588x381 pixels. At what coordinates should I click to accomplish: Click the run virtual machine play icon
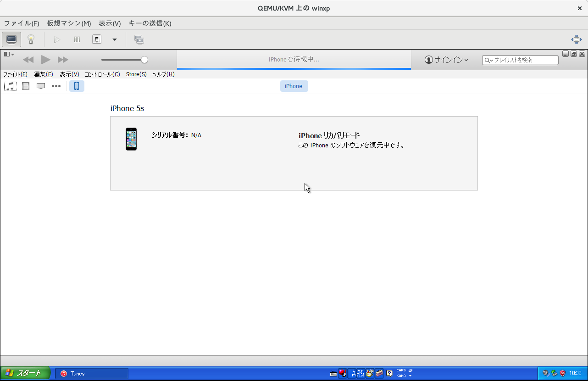coord(57,39)
